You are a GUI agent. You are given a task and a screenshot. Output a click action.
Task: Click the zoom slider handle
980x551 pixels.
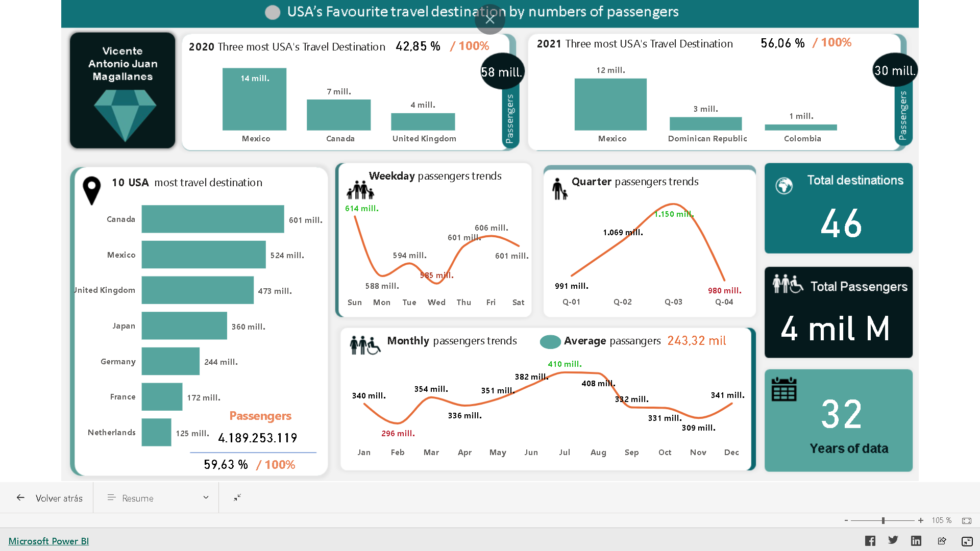(x=883, y=520)
